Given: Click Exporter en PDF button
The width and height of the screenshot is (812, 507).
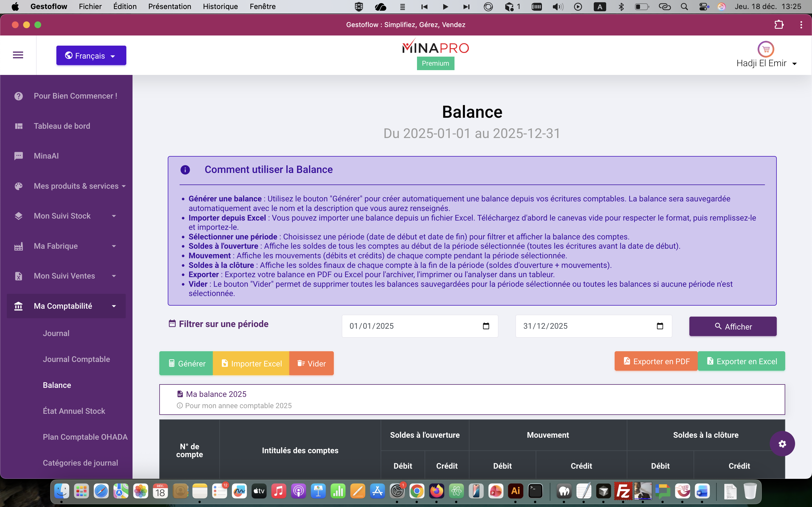Looking at the screenshot, I should click(656, 361).
